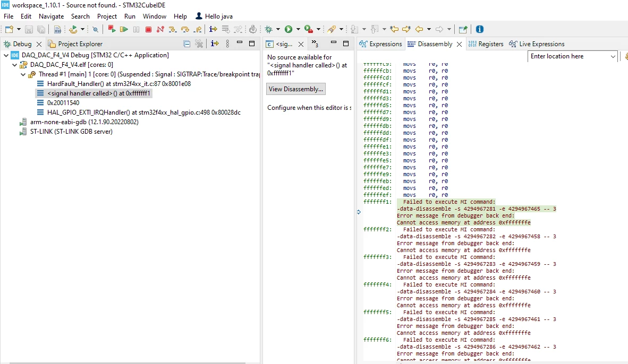Toggle Instruction Stepping Mode in main toolbar
The width and height of the screenshot is (628, 364).
click(x=213, y=29)
